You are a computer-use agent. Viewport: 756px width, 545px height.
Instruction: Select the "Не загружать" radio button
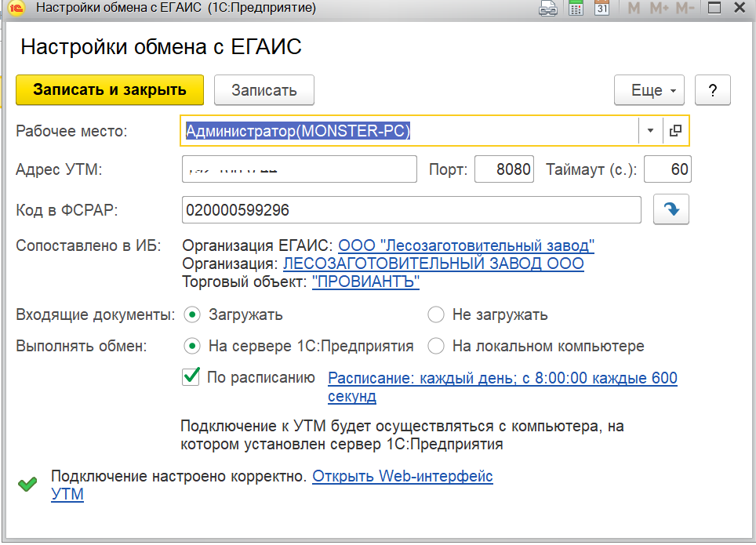pyautogui.click(x=436, y=315)
